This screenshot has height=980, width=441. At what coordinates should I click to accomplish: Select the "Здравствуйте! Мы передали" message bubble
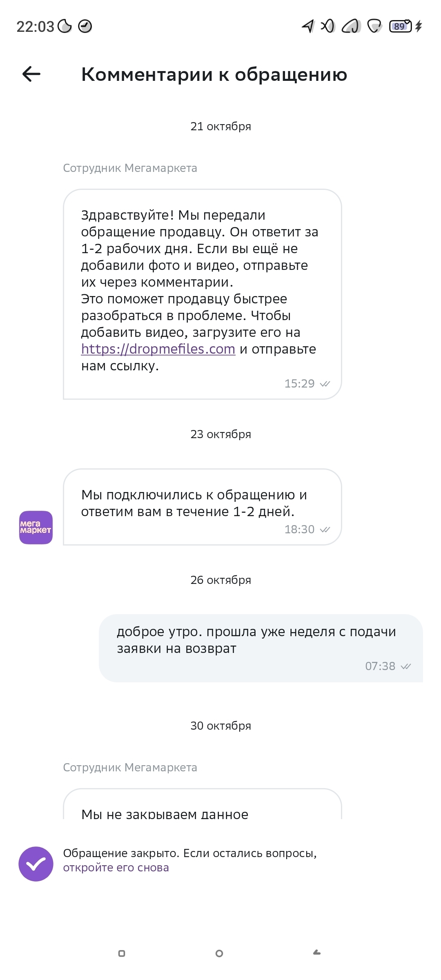[202, 294]
